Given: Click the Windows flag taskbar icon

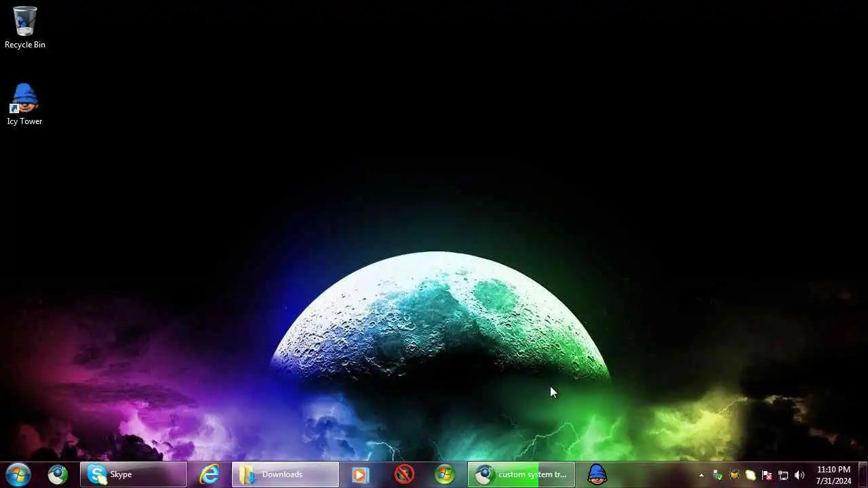Looking at the screenshot, I should click(x=445, y=474).
